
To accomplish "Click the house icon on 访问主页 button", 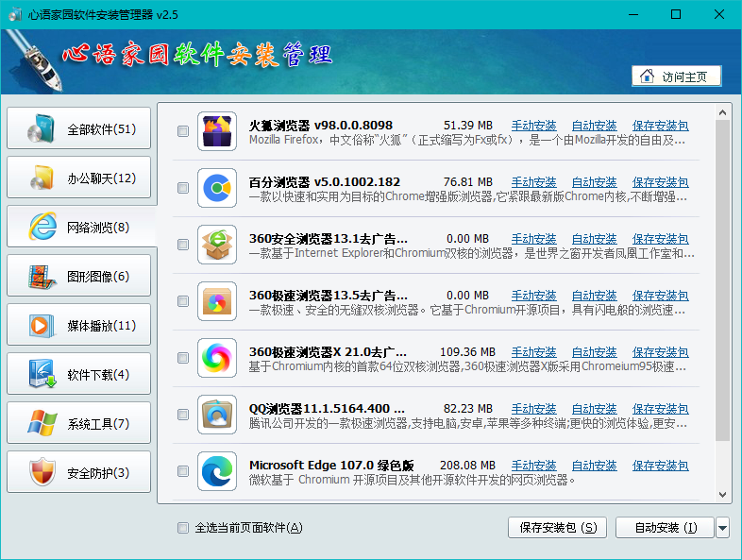I will tap(647, 76).
